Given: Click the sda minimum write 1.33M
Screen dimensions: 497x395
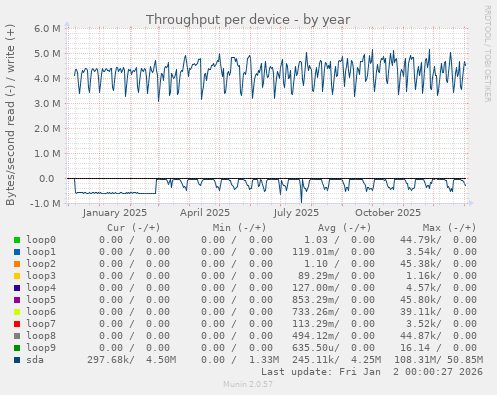Looking at the screenshot, I should click(x=264, y=360).
